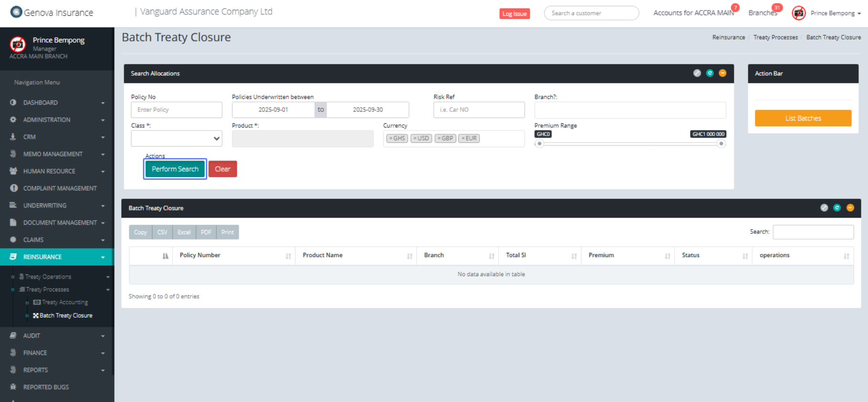868x402 pixels.
Task: Expand the Underwriting menu arrow
Action: [x=103, y=206]
